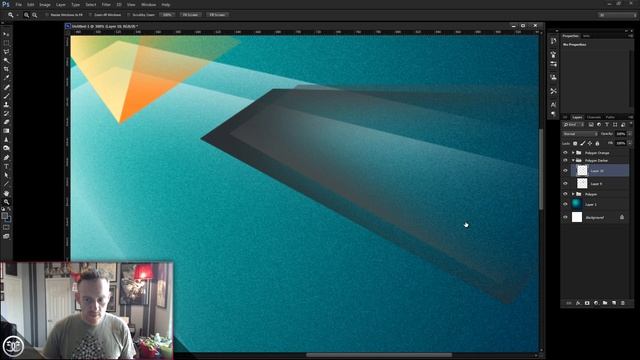Expand the Polygon group arrow
Image resolution: width=640 pixels, height=360 pixels.
click(573, 194)
